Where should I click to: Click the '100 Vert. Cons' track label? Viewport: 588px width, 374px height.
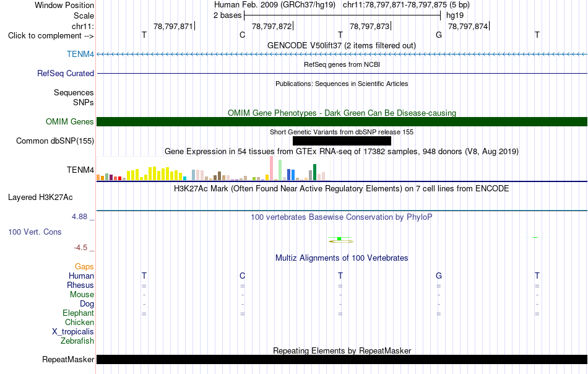35,232
